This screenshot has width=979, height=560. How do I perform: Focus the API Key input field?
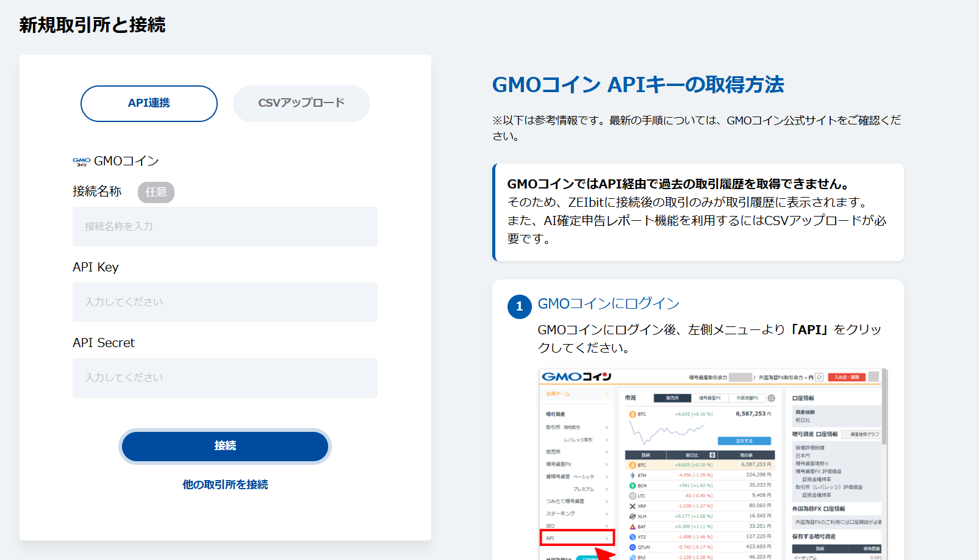[225, 302]
